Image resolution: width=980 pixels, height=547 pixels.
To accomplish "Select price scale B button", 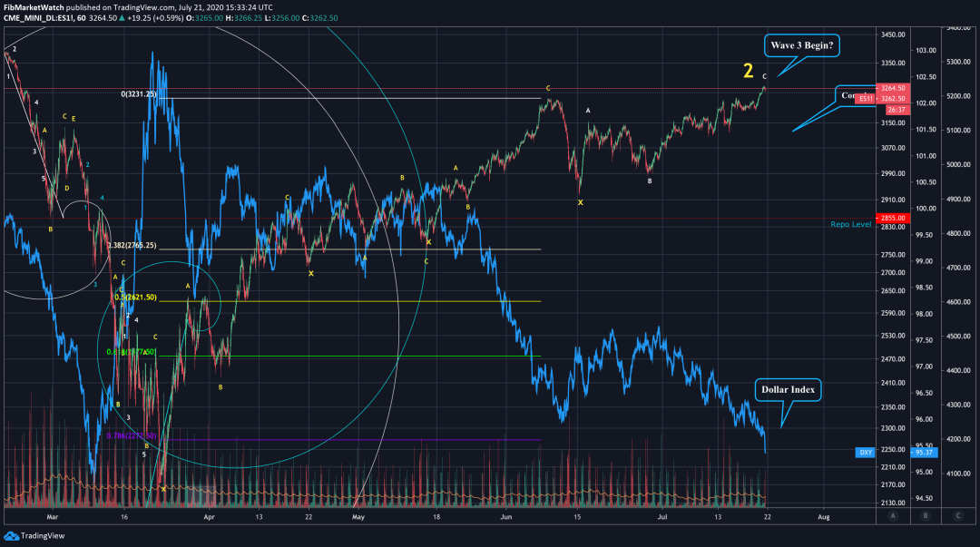I will pos(925,515).
